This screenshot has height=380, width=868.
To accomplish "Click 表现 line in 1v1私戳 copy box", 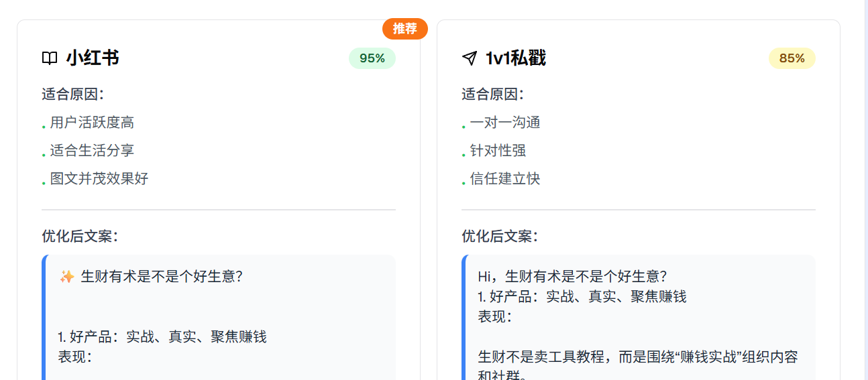I will (494, 316).
